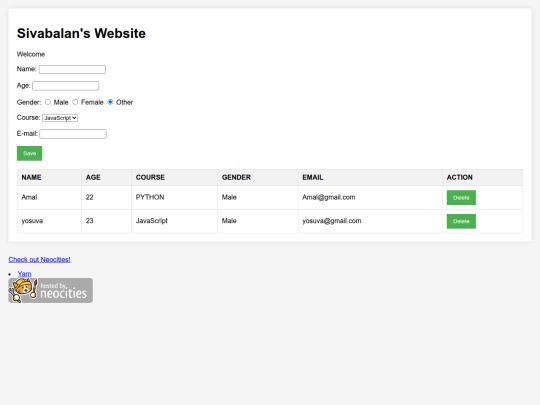The image size is (540, 405).
Task: Choose the Female gender radio button
Action: (x=75, y=102)
